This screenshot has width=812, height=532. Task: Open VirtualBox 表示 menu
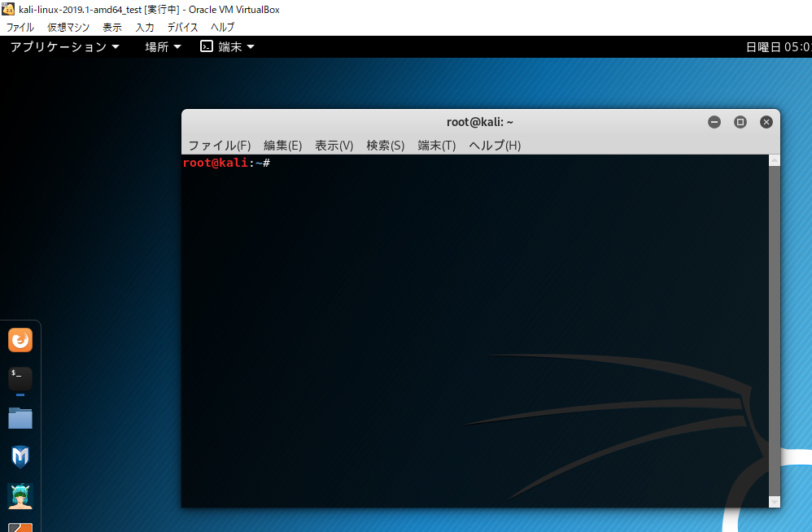112,28
